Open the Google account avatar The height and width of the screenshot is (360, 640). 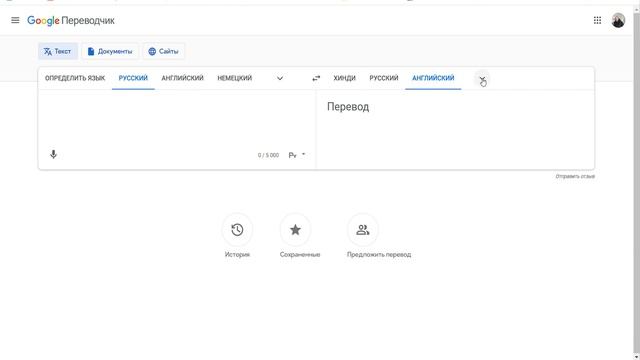[618, 20]
